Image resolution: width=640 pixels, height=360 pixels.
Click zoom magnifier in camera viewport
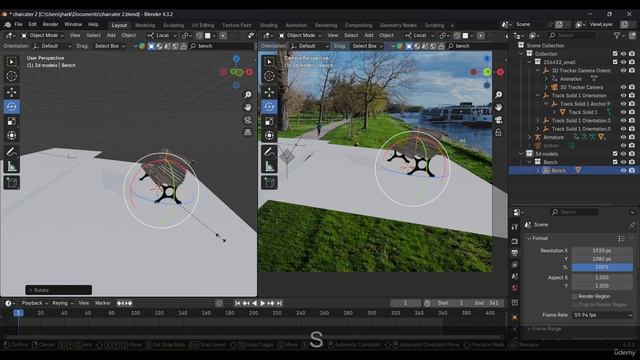(498, 95)
